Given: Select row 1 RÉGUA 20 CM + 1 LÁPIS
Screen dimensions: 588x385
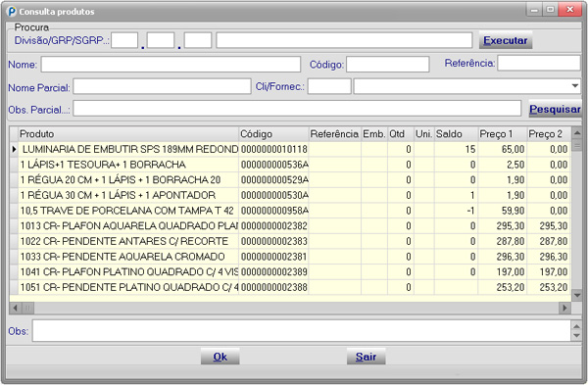Looking at the screenshot, I should [290, 180].
